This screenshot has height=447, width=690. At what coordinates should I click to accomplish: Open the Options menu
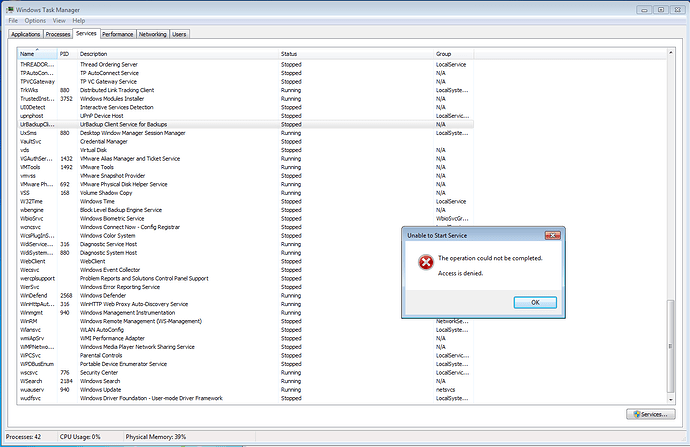click(35, 21)
